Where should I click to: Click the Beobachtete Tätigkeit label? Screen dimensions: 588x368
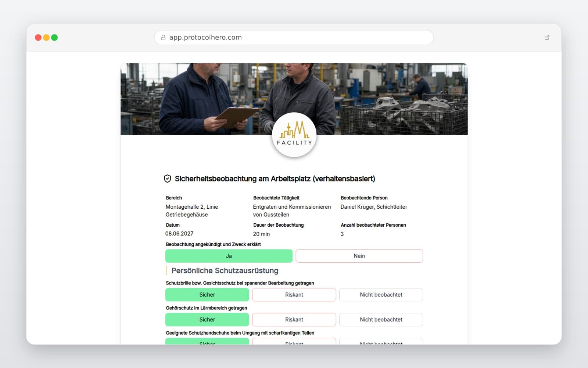[276, 198]
